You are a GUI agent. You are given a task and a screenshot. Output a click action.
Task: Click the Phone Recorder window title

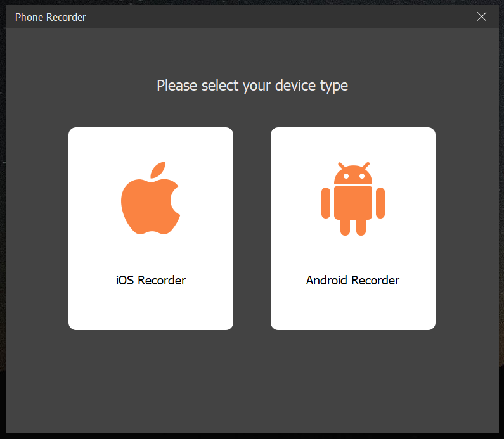[51, 17]
